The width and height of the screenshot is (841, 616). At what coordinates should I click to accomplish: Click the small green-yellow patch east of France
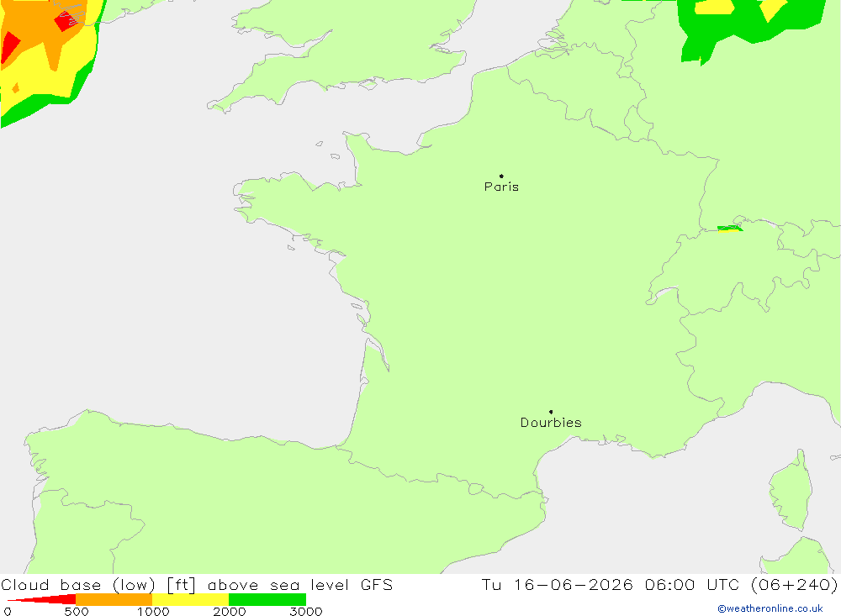[730, 229]
